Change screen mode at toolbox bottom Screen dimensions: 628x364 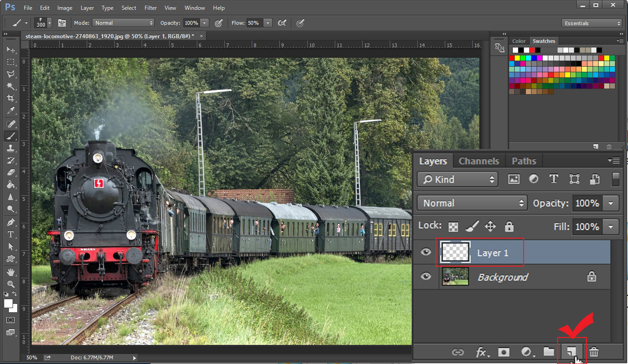pos(11,332)
